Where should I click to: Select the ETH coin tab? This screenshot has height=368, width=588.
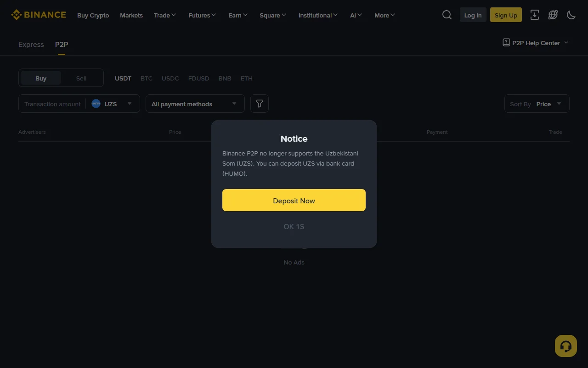247,78
